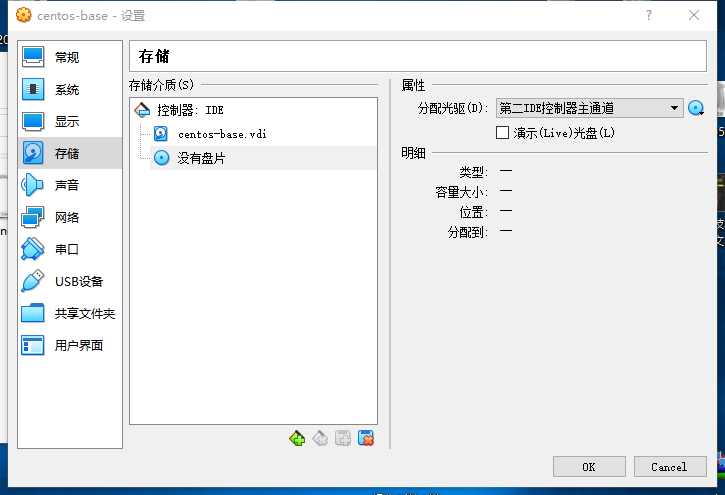
Task: Click the add storage attachment icon
Action: [297, 438]
